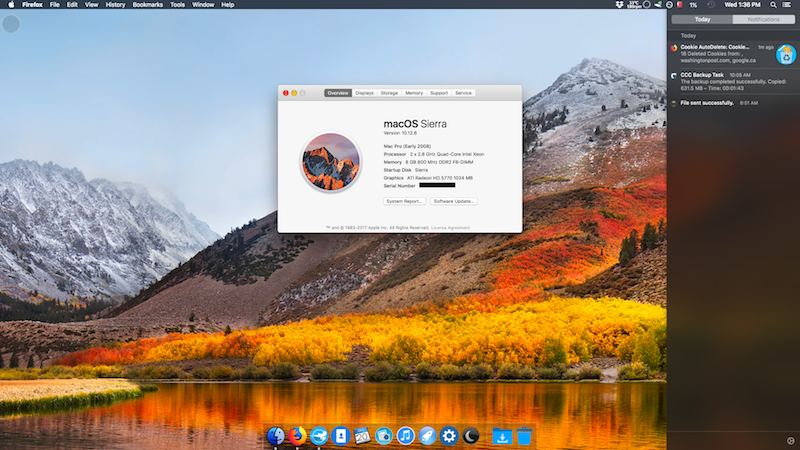Select Notifications tab in Notification Center
800x450 pixels.
click(764, 19)
